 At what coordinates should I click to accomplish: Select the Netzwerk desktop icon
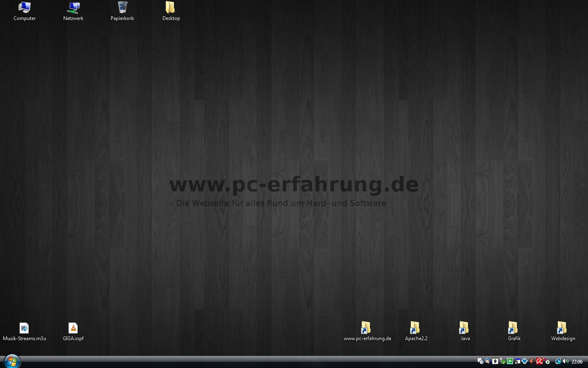pos(73,7)
